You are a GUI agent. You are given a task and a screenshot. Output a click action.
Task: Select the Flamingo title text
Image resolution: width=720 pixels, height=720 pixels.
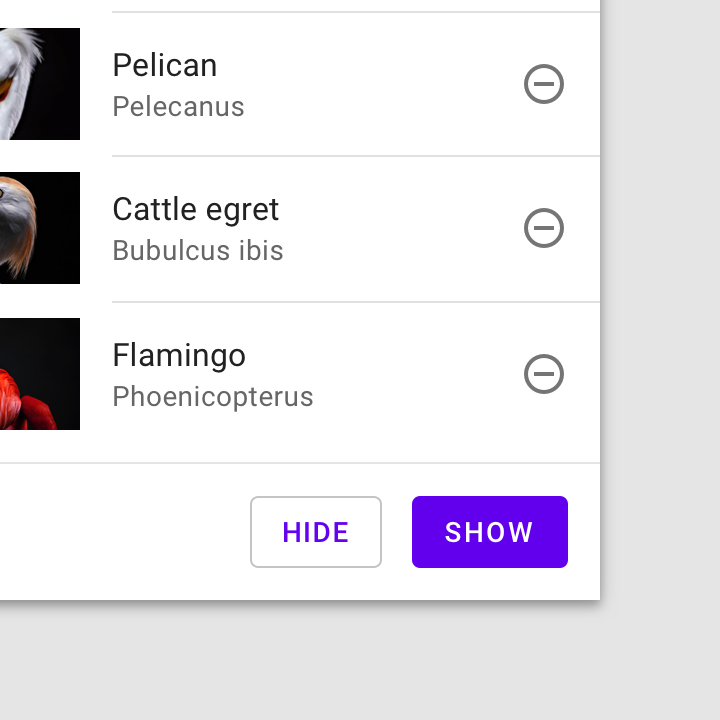tap(179, 356)
